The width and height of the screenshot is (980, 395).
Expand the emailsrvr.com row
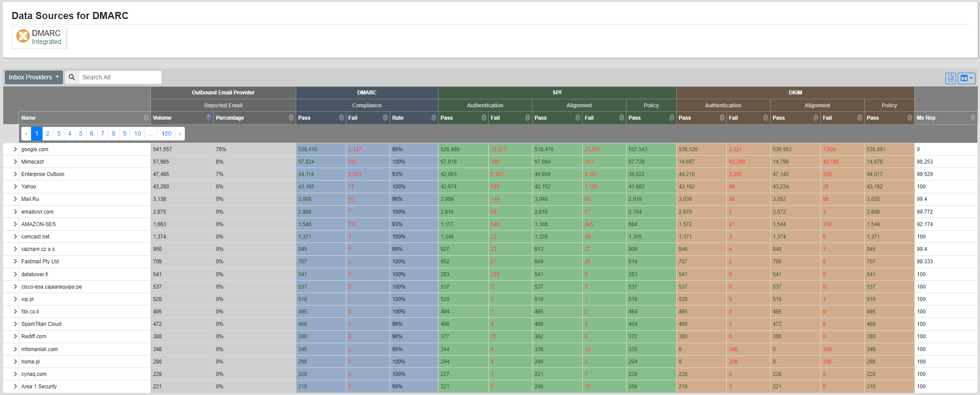click(x=15, y=212)
